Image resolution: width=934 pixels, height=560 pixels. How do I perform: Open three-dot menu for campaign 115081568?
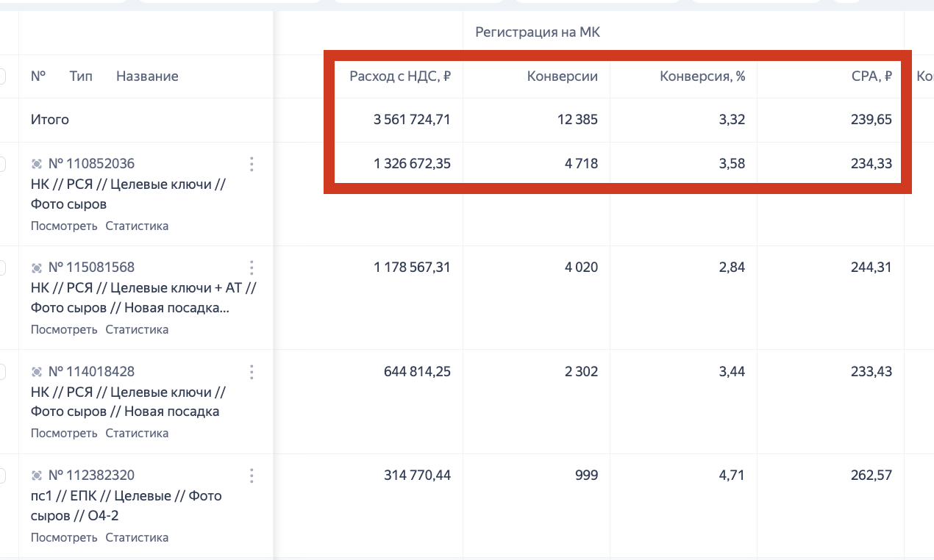(252, 268)
